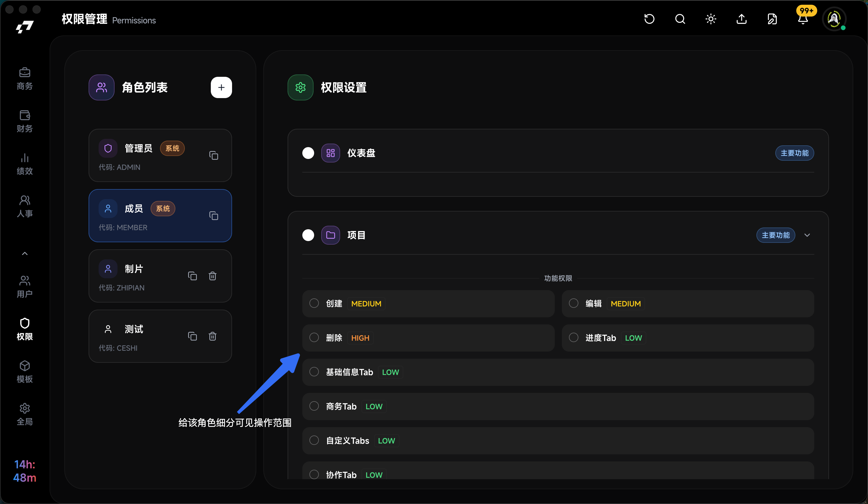Click the refresh icon in top bar
Screen dimensions: 868x504
[x=649, y=19]
